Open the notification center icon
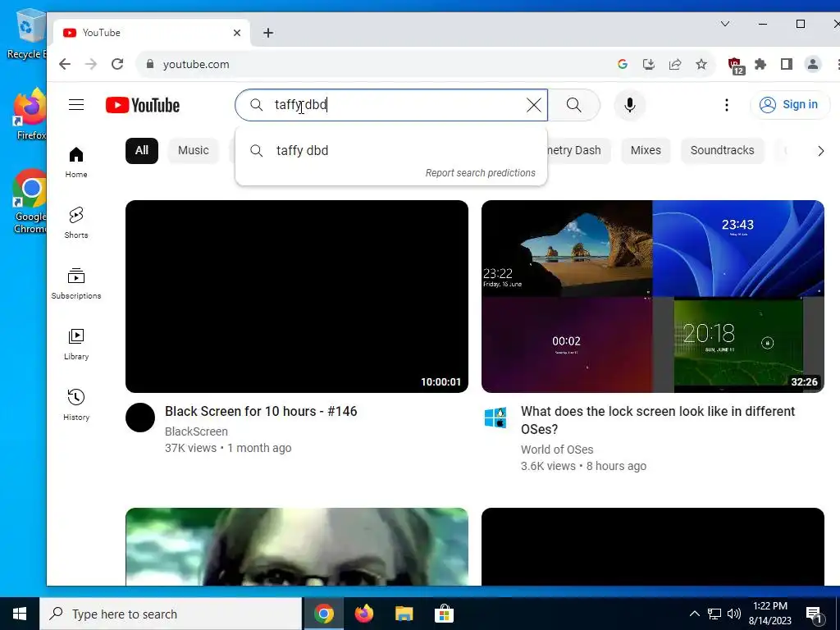Viewport: 840px width, 630px height. point(814,614)
